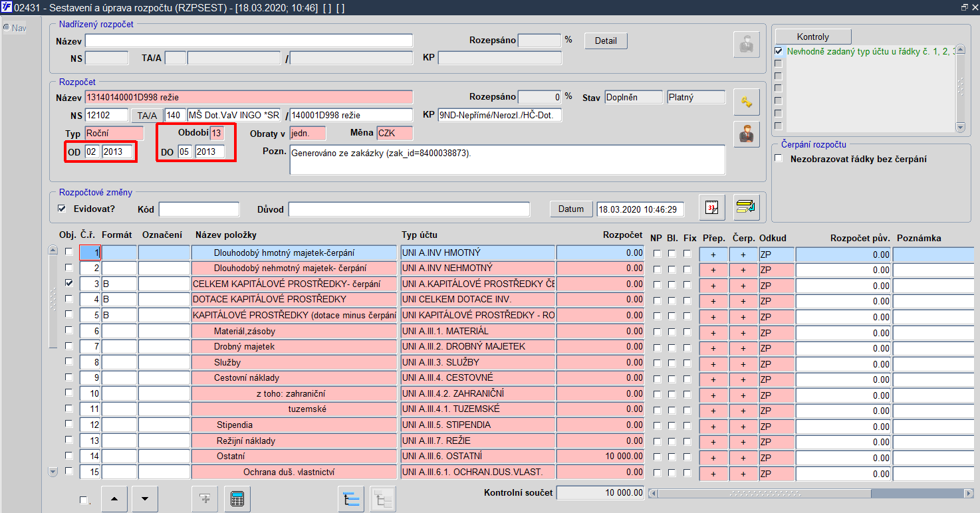The width and height of the screenshot is (980, 513).
Task: Toggle Fix checkbox for Materiál,zásoby row
Action: (687, 332)
